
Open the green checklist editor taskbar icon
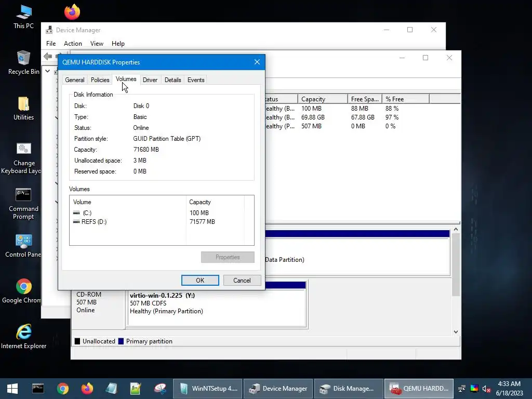pos(136,389)
